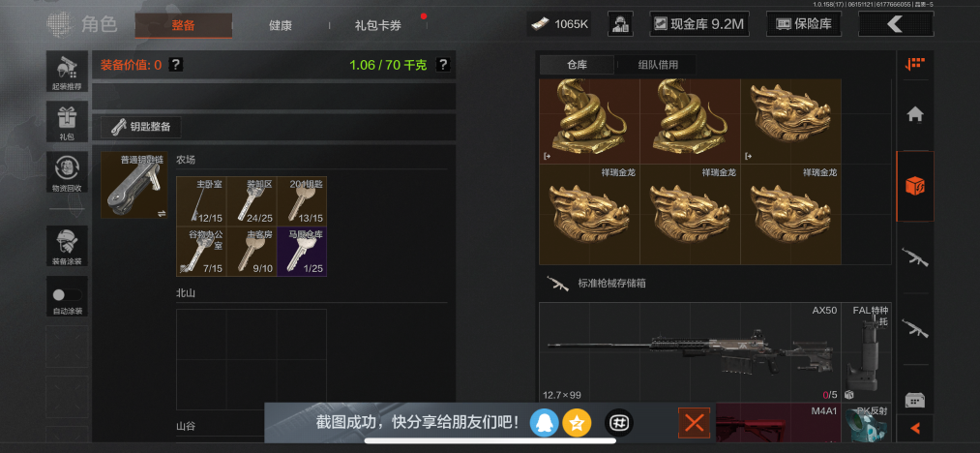
Task: Open the 装备涂装 equipment skin icon
Action: [67, 246]
